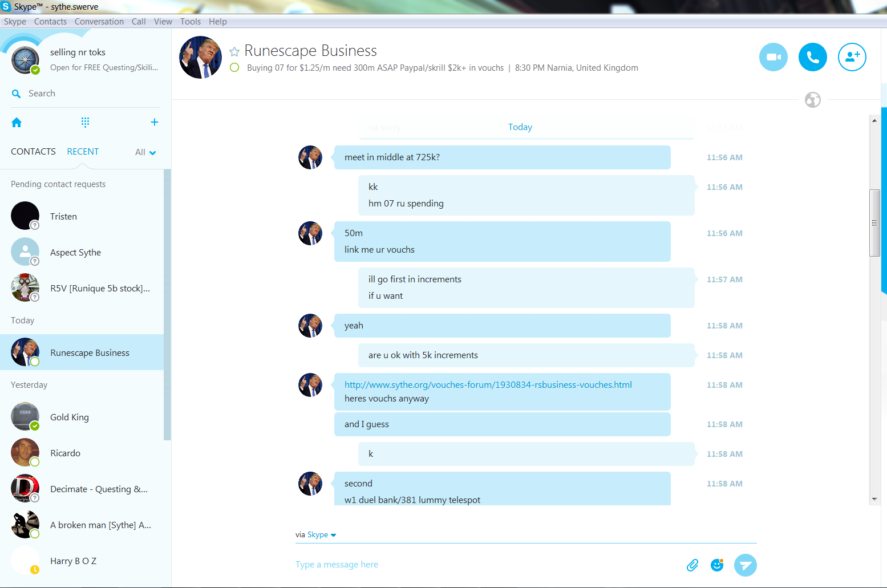Click the avatar beside the "second" message

310,484
